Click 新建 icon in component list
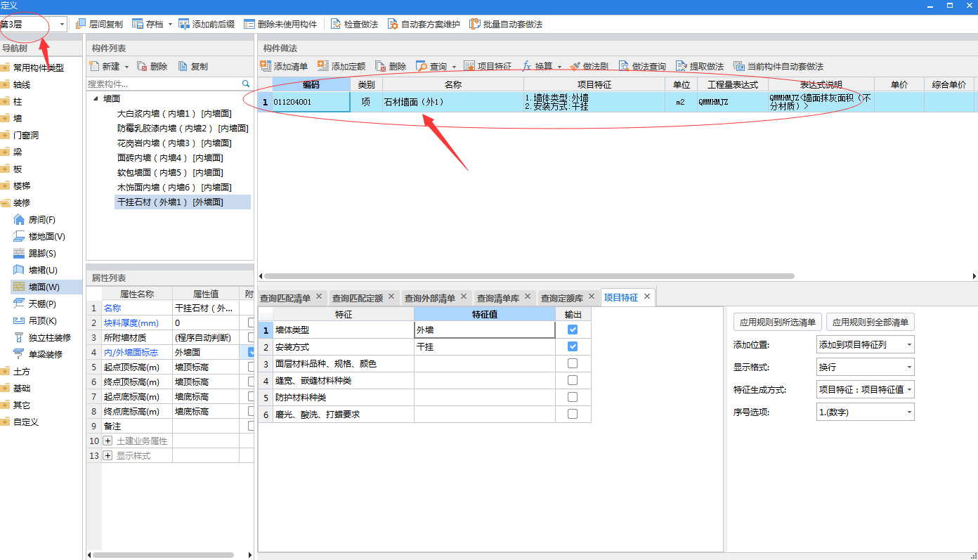 [94, 66]
